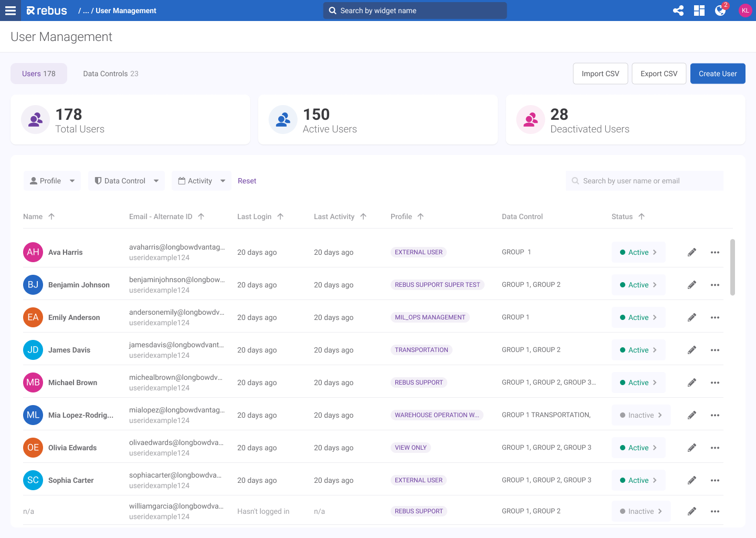Screen dimensions: 756x538
Task: Focus the search by widget name field
Action: pyautogui.click(x=415, y=11)
